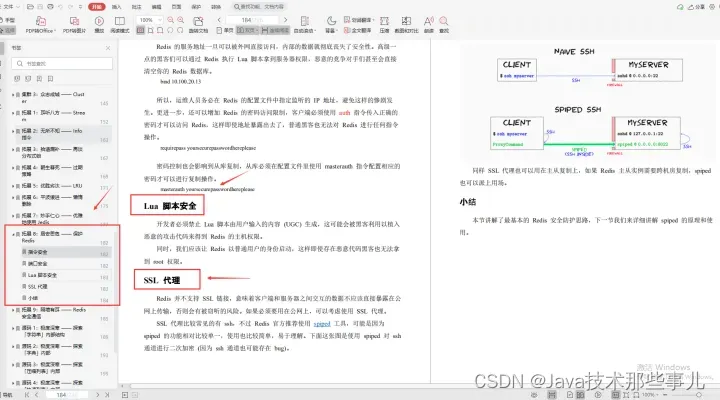Jump to last page in status bar
The image size is (720, 400).
[x=107, y=394]
